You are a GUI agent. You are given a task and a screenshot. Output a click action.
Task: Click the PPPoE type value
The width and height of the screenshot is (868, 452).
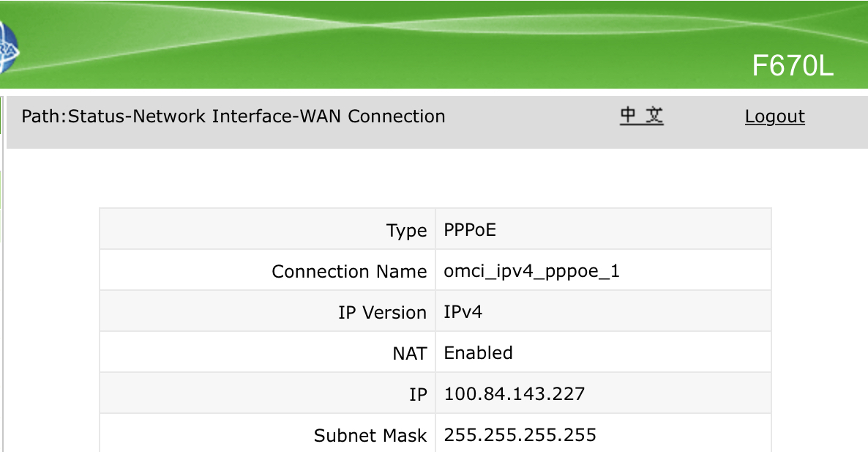click(470, 229)
